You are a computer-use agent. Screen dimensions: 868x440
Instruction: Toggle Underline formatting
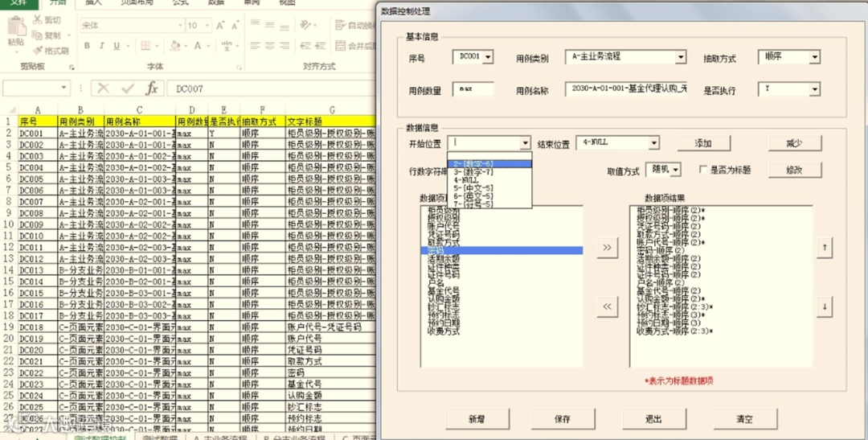(117, 46)
